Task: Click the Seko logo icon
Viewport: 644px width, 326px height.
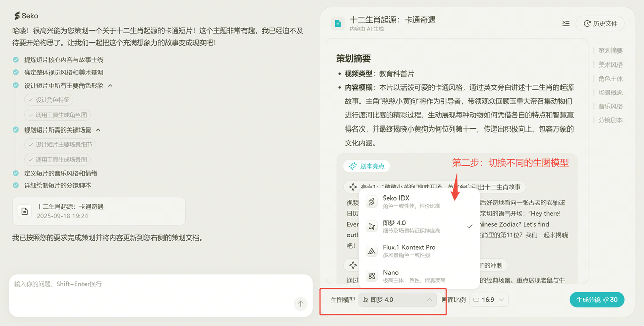Action: click(x=17, y=16)
